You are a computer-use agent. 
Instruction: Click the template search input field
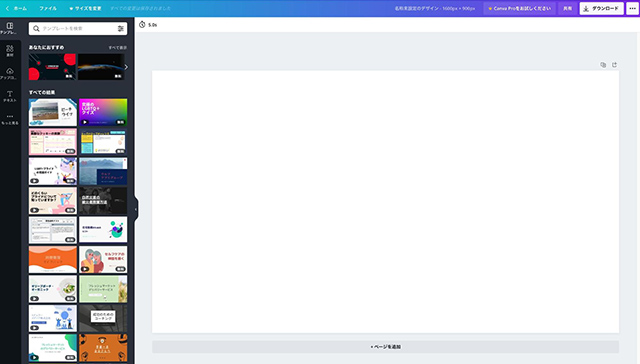tap(73, 29)
